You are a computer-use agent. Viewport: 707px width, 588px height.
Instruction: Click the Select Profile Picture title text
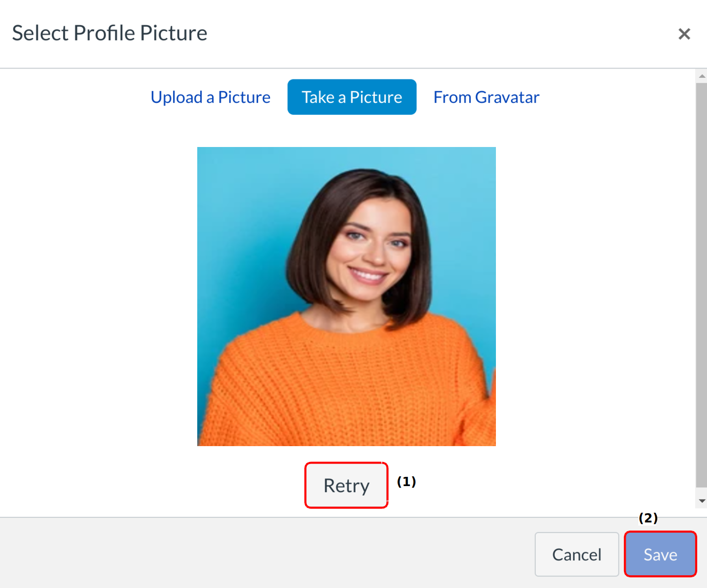click(110, 33)
